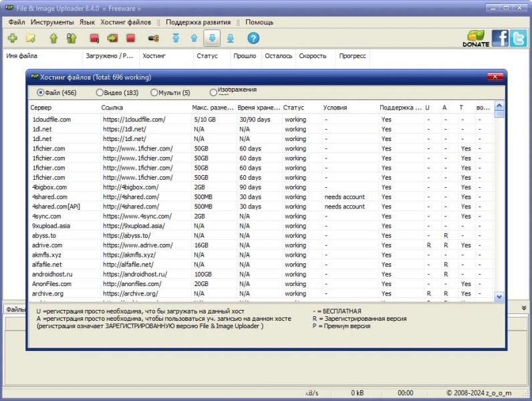This screenshot has height=401, width=532.
Task: Open the Инструменты menu
Action: pos(52,22)
